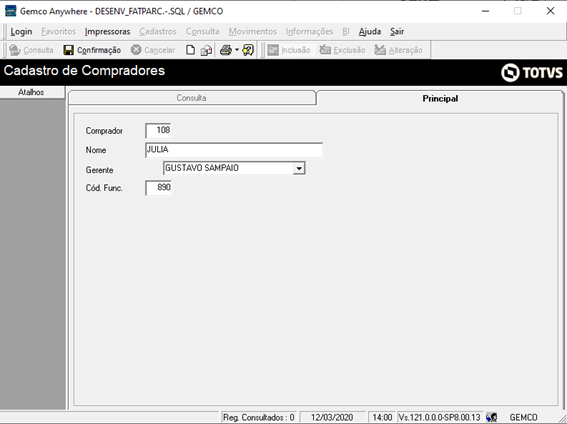Click the status bar connection icon
567x424 pixels.
(x=491, y=417)
